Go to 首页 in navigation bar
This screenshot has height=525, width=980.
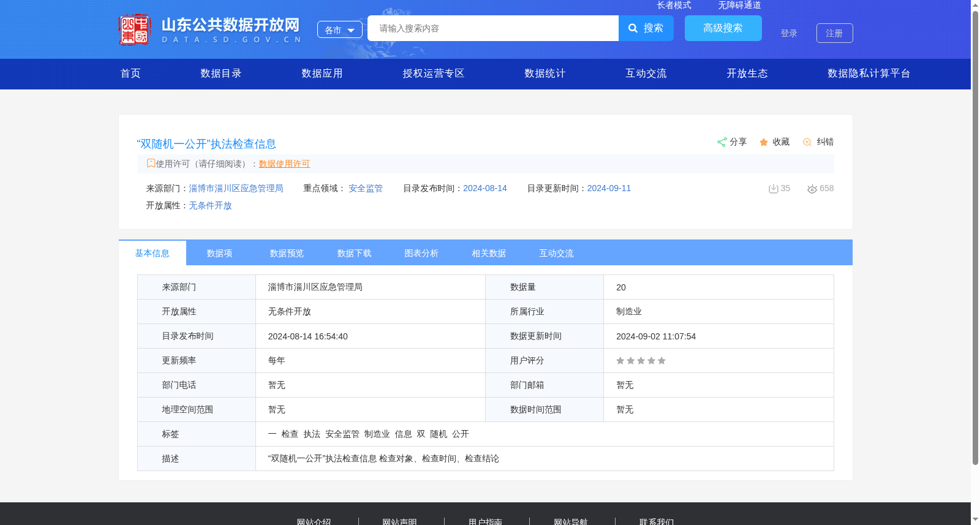click(x=130, y=74)
